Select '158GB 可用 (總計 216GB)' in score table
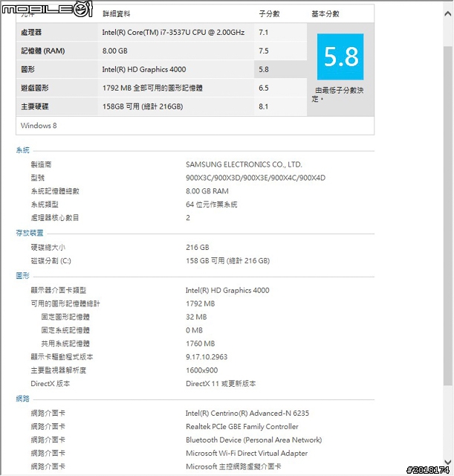 click(x=143, y=106)
